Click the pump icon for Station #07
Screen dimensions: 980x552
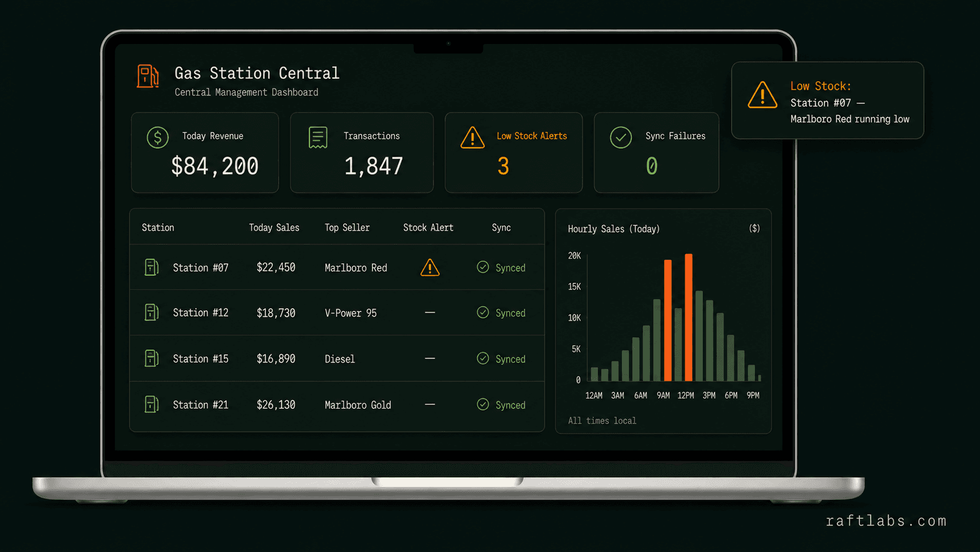[x=151, y=267]
